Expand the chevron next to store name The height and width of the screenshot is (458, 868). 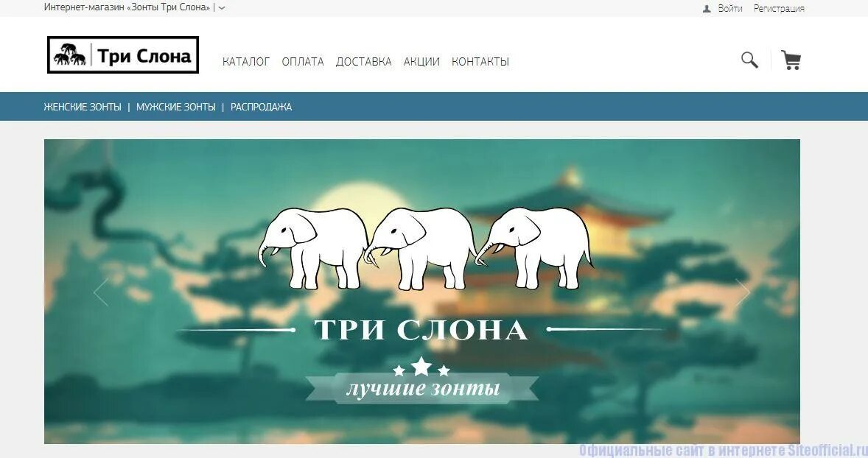click(222, 8)
